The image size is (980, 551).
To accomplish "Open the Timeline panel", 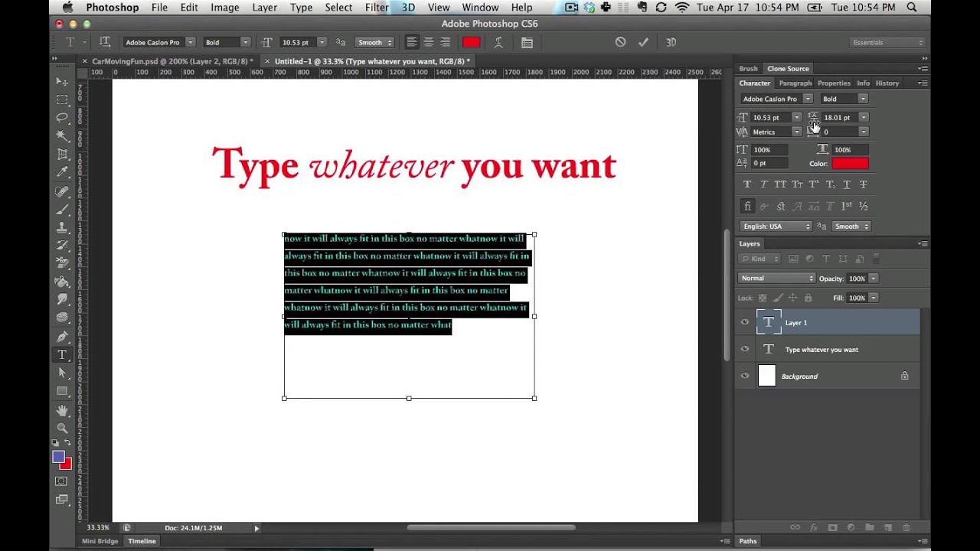I will pyautogui.click(x=142, y=541).
